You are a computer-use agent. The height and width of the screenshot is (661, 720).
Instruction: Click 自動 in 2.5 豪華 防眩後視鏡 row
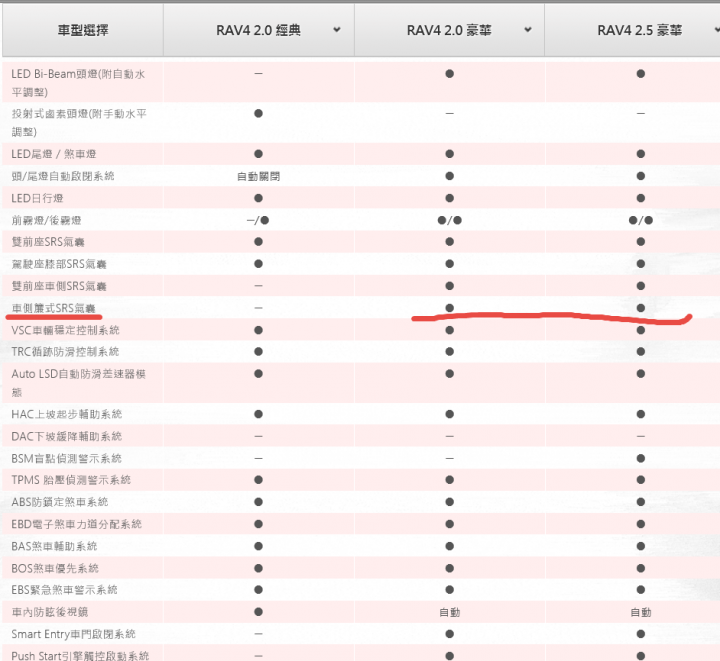641,612
